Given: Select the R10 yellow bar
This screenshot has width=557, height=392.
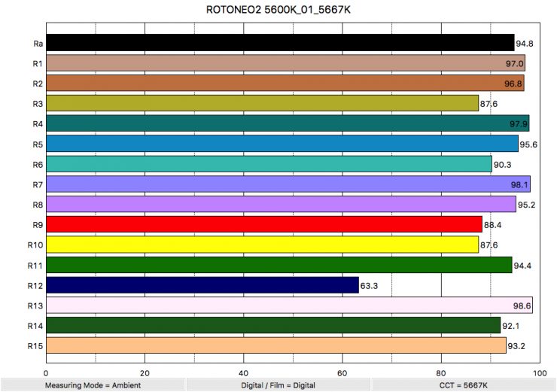Looking at the screenshot, I should click(x=263, y=245).
